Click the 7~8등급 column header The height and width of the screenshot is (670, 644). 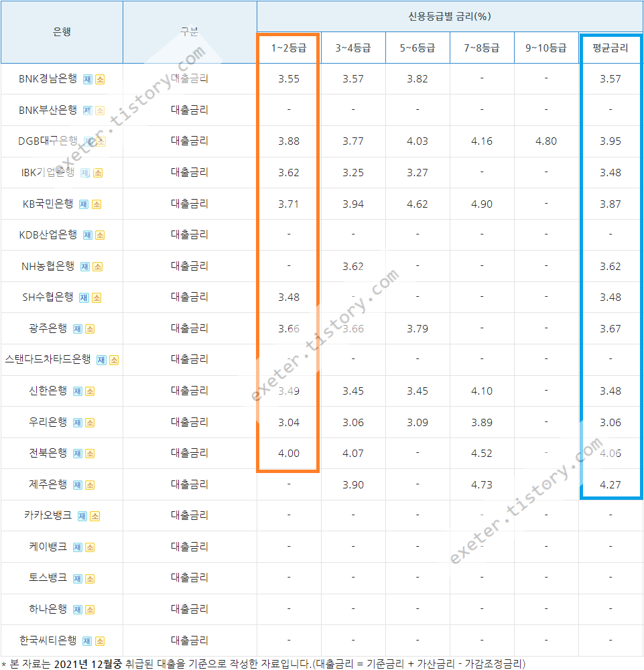click(482, 48)
